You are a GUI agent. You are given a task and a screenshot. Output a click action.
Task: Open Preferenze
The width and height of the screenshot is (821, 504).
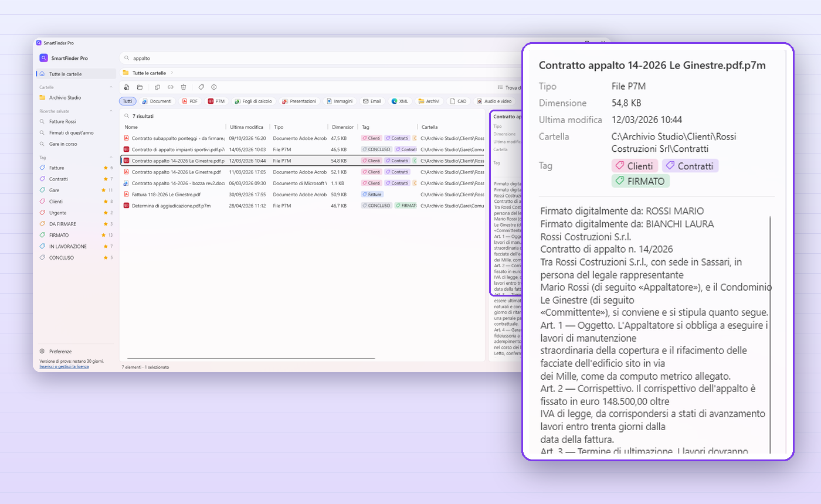click(76, 351)
